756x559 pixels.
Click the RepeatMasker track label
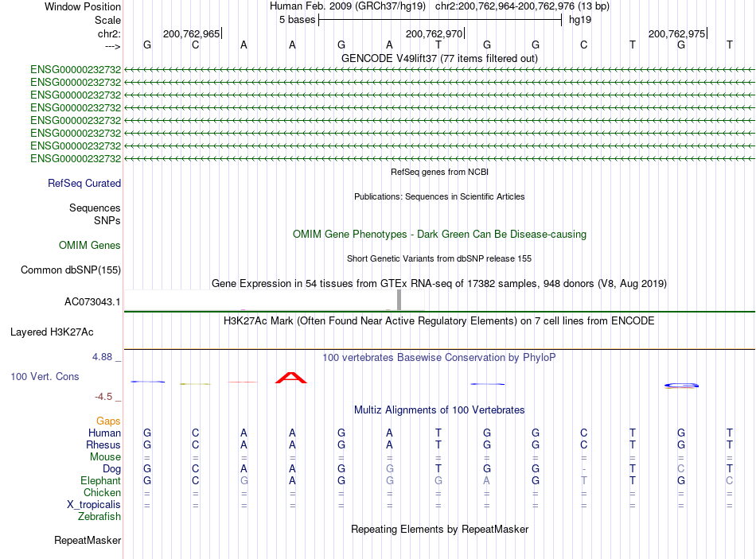pyautogui.click(x=88, y=541)
